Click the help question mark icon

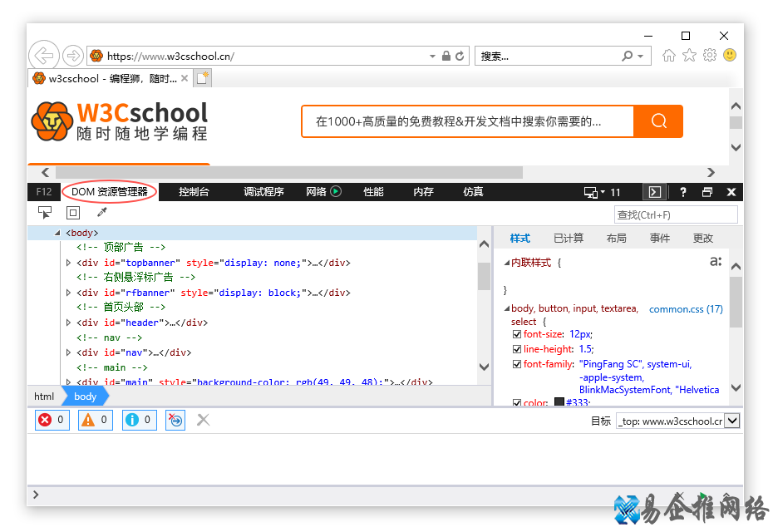click(x=682, y=191)
